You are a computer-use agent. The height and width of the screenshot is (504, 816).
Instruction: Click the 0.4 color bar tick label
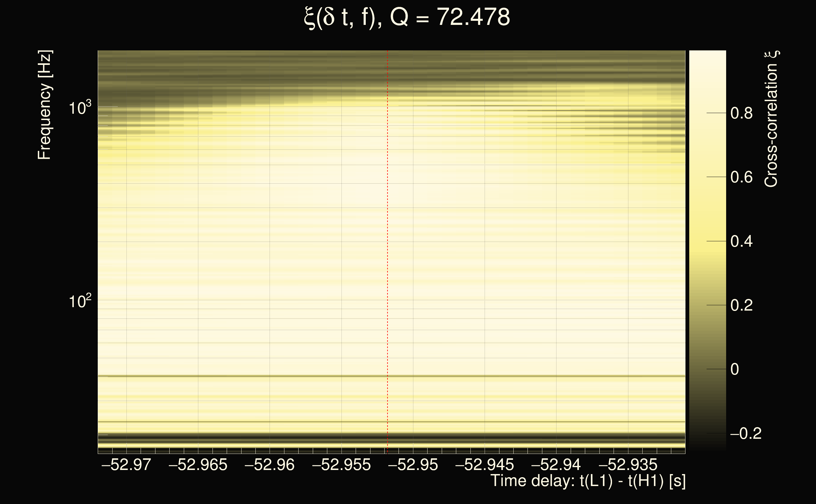[x=741, y=241]
